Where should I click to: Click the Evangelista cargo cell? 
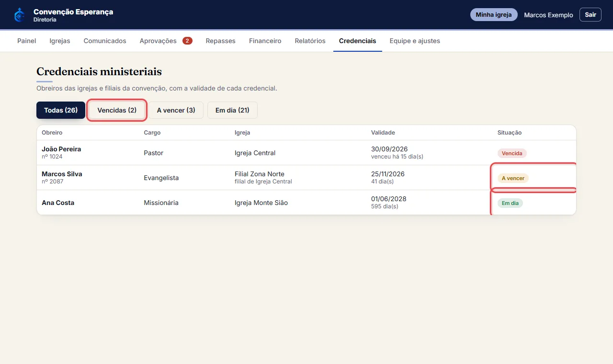161,178
